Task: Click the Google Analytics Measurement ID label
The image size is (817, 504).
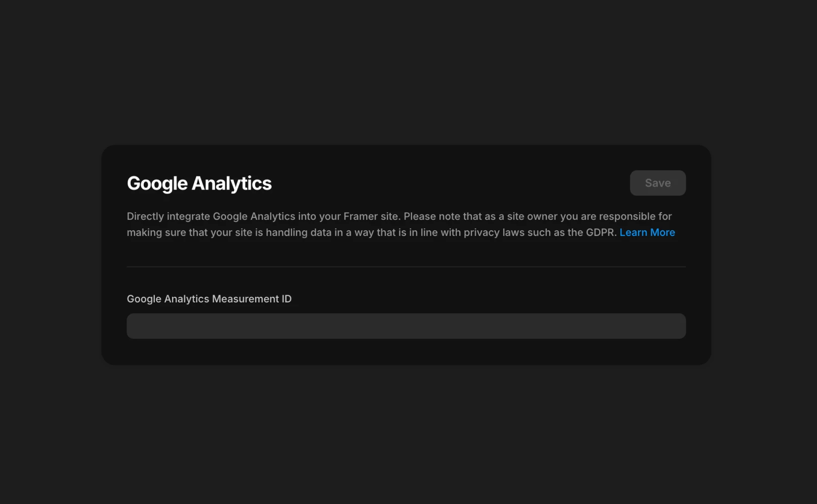Action: click(209, 298)
